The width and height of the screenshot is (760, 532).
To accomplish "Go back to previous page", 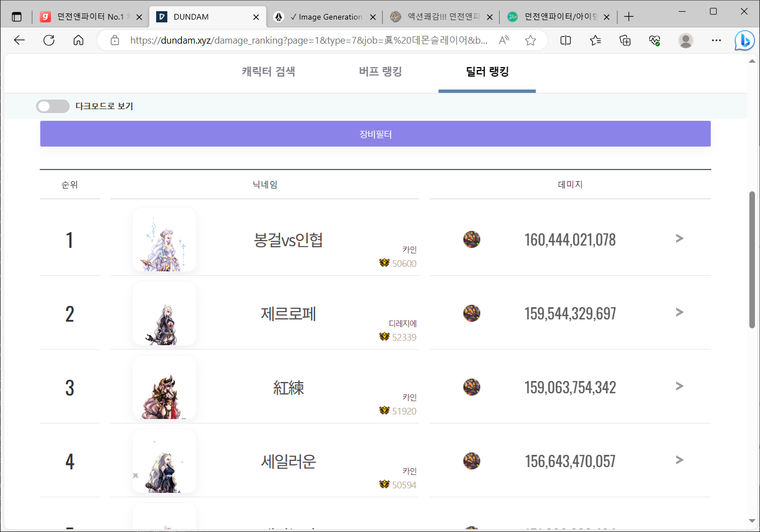I will pos(20,40).
